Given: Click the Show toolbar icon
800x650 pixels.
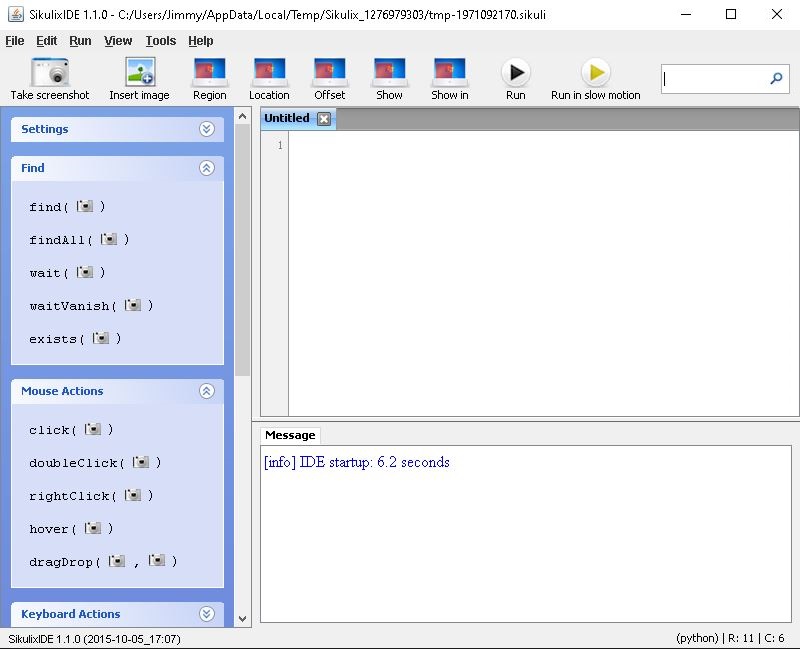Looking at the screenshot, I should 389,72.
